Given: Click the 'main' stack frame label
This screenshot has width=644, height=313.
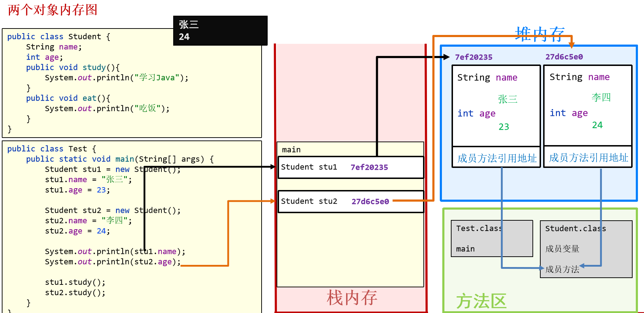Looking at the screenshot, I should [291, 150].
